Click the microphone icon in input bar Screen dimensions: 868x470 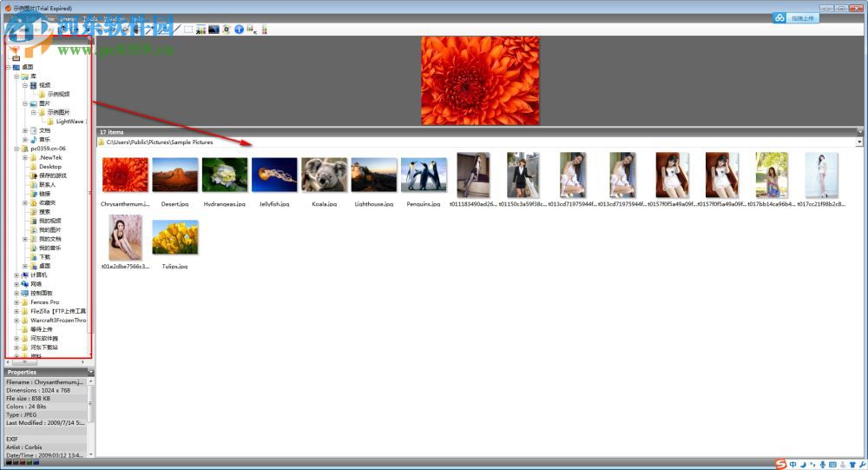(x=823, y=465)
